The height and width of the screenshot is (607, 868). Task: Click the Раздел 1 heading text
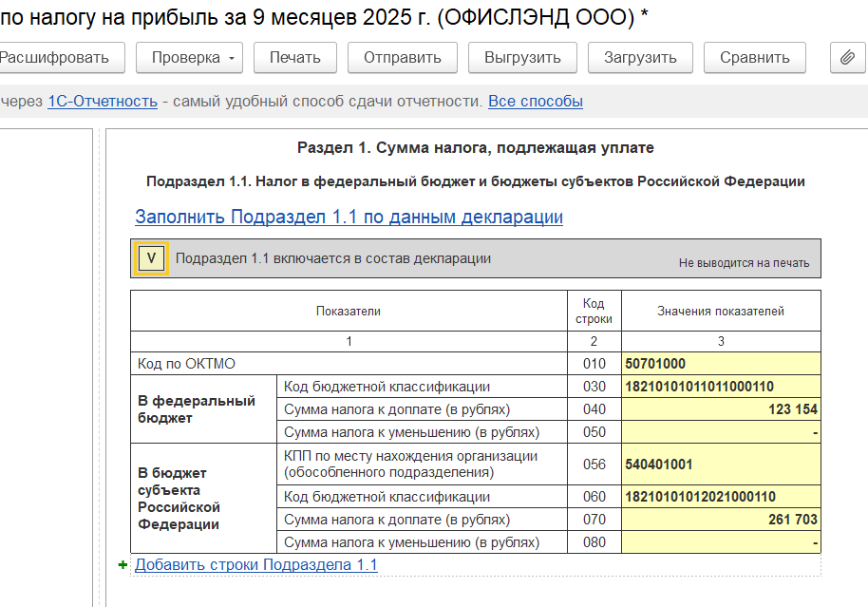tap(476, 148)
